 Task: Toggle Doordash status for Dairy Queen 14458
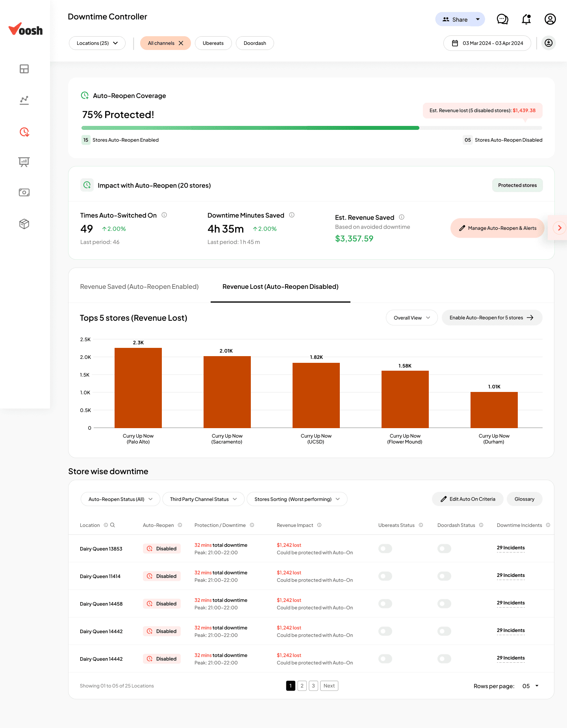[444, 604]
